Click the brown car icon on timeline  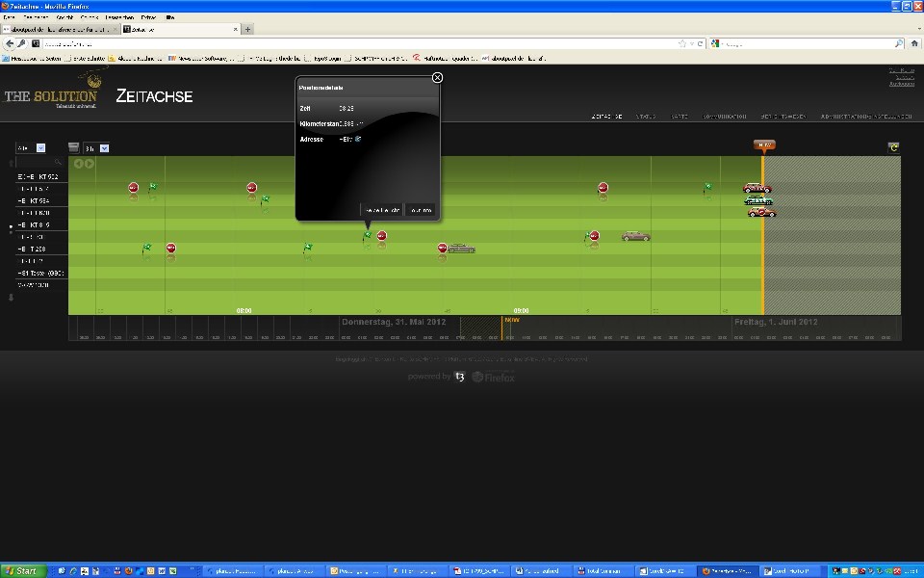(635, 235)
